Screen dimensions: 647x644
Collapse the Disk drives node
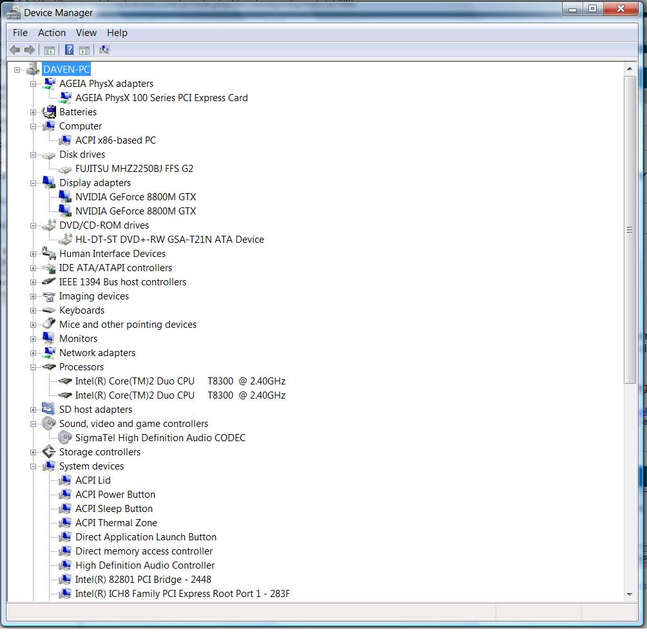[33, 155]
